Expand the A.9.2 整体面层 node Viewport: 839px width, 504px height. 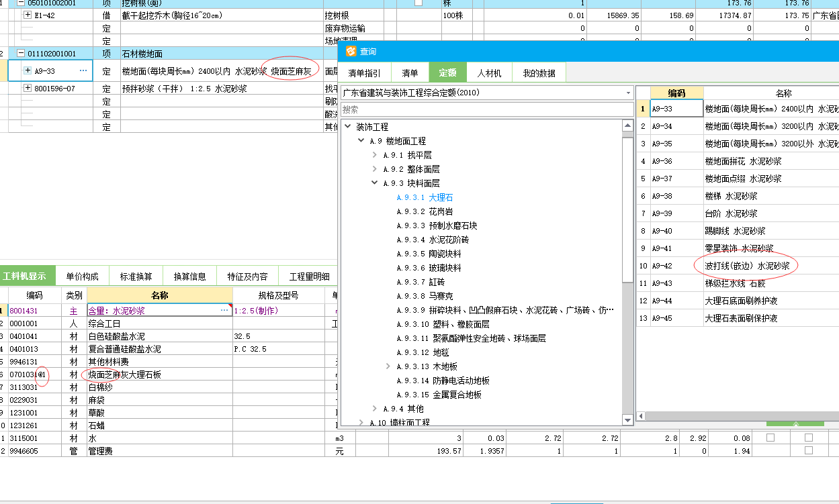pyautogui.click(x=375, y=169)
